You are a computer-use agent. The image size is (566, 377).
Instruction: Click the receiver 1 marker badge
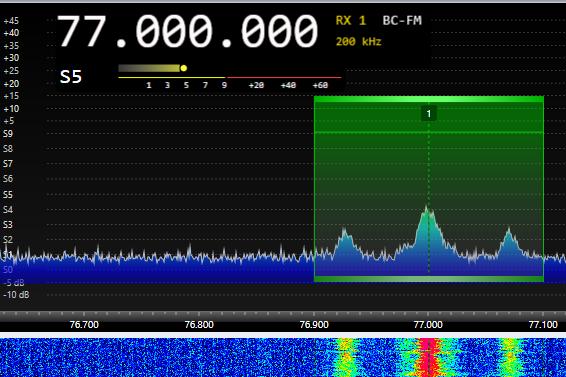[x=428, y=114]
